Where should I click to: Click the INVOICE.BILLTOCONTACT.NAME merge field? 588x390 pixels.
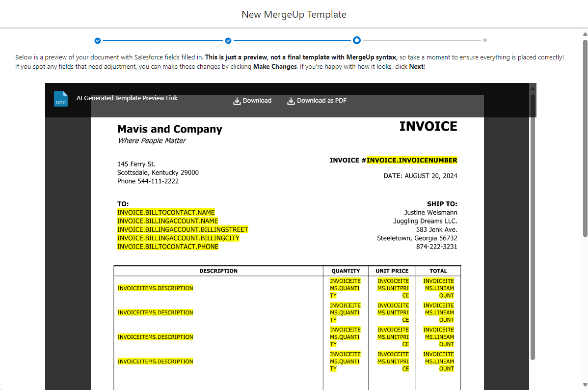point(166,213)
